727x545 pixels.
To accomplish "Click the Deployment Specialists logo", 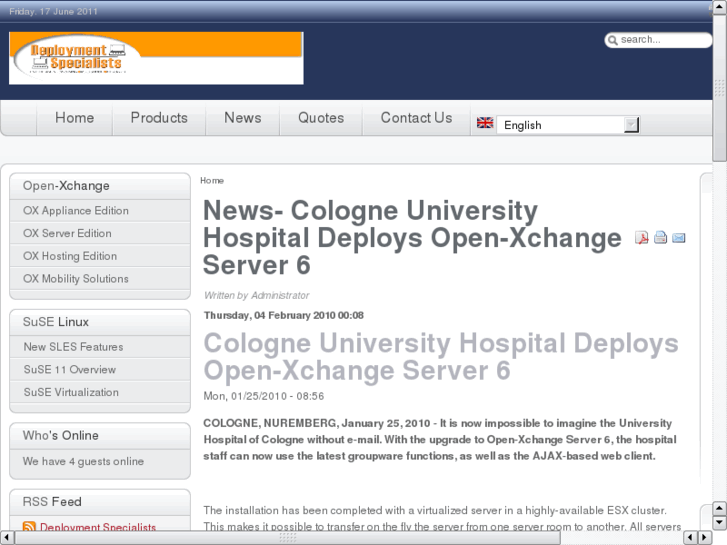I will [x=156, y=58].
